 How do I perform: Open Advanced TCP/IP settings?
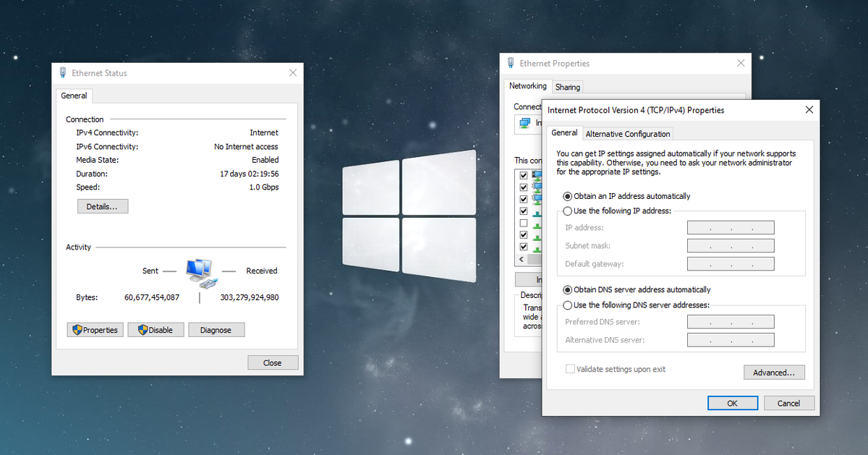click(x=774, y=372)
